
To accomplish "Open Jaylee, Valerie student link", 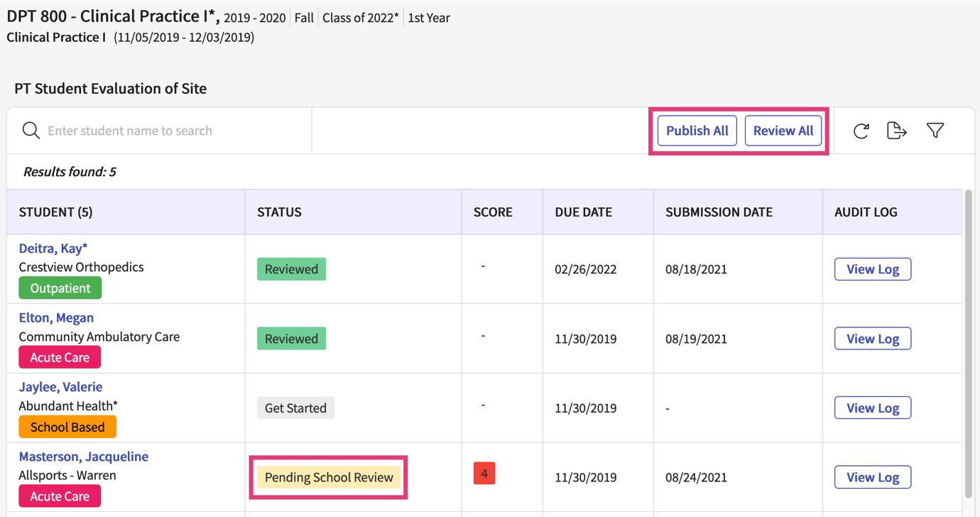I will coord(60,387).
